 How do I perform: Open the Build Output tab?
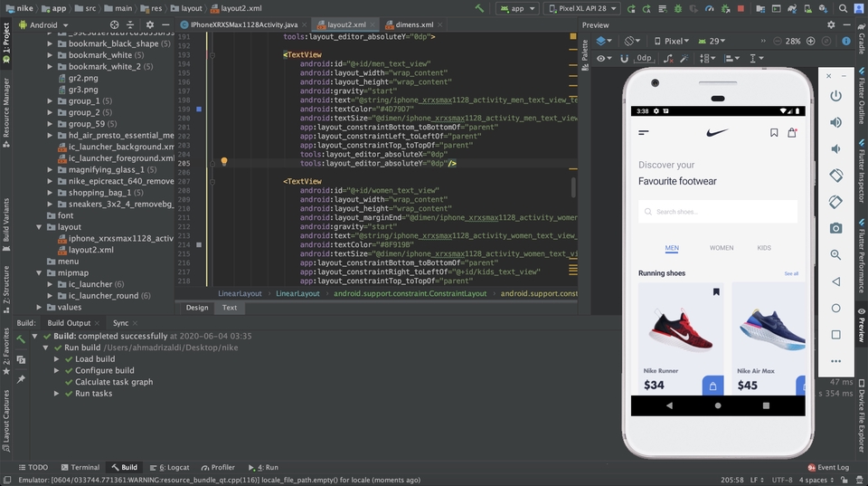tap(69, 323)
